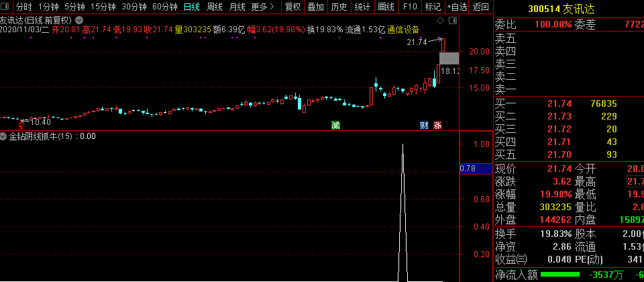Expand the 金钻阴线抓牛 indicator dropdown
This screenshot has height=282, width=644.
pos(4,136)
